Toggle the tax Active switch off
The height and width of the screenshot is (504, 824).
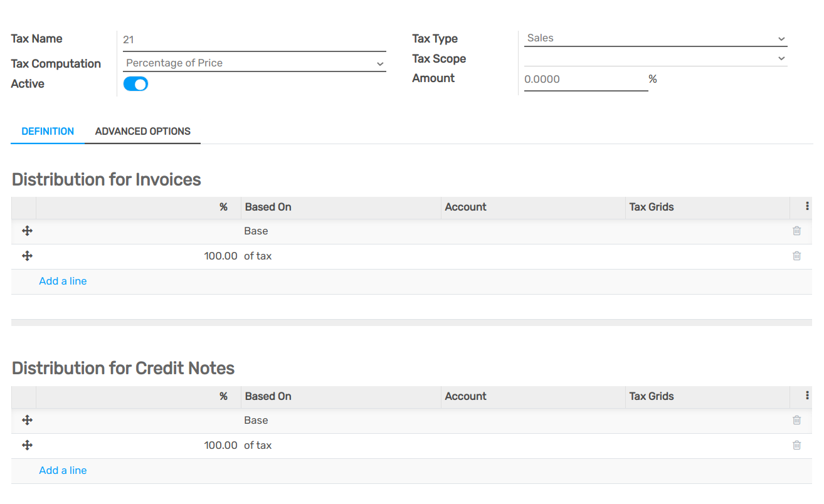coord(135,83)
